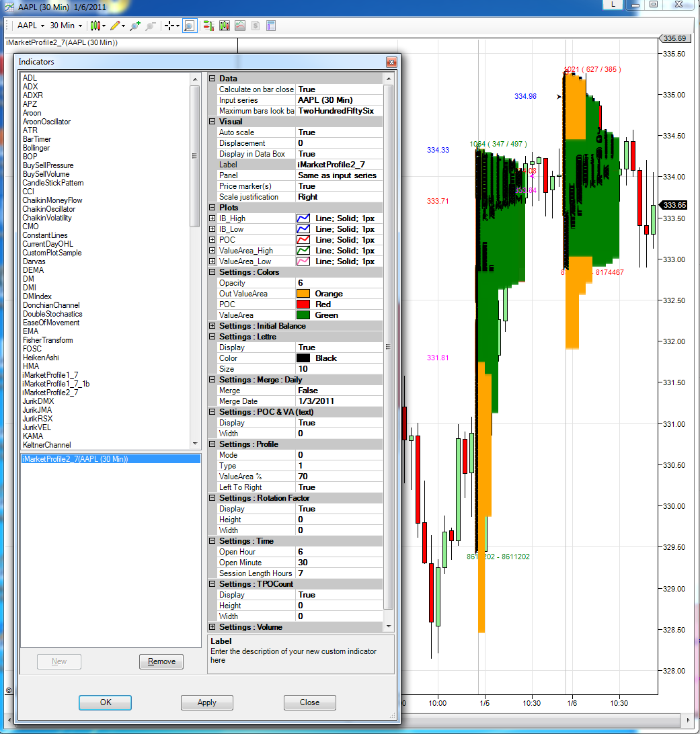Click the link L button in title bar
The height and width of the screenshot is (734, 700).
click(x=613, y=4)
